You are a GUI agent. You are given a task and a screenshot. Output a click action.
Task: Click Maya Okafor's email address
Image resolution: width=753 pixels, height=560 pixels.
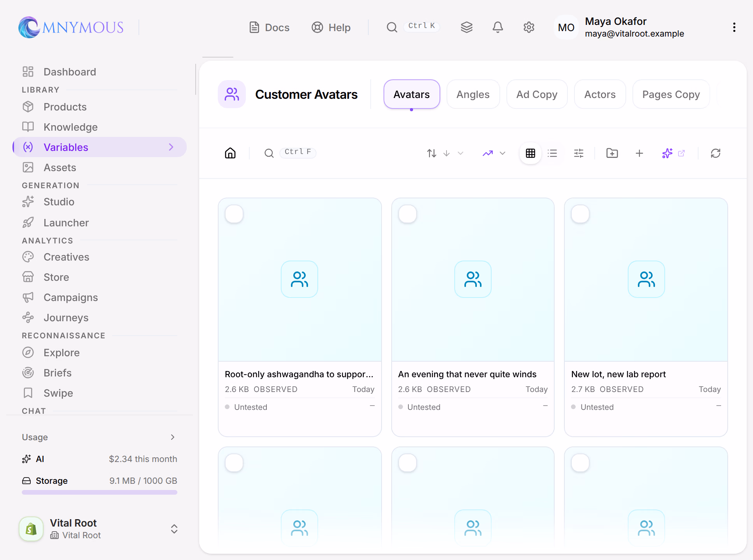(x=634, y=33)
